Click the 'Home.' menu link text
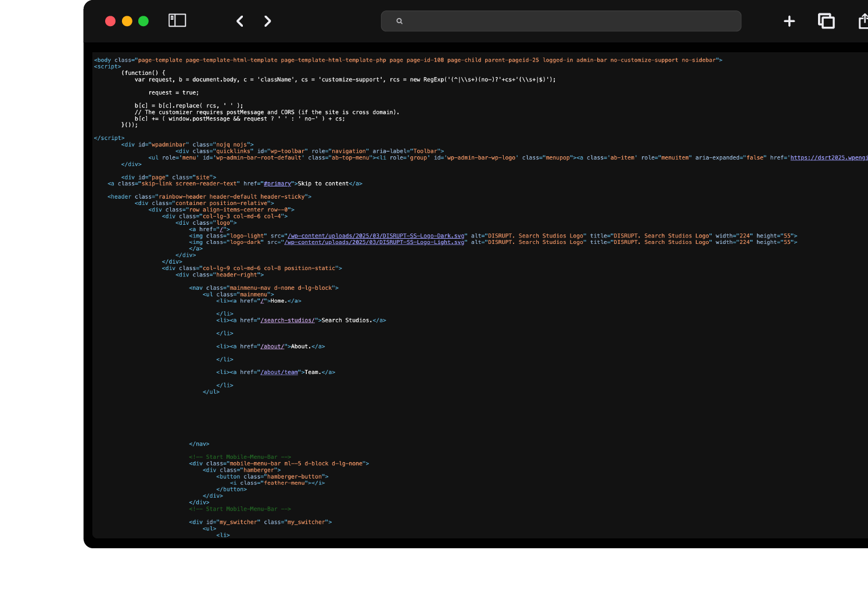 pos(279,301)
